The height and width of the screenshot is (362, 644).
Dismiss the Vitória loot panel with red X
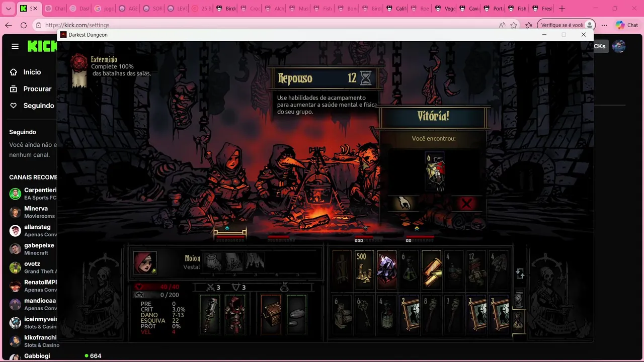coord(467,203)
